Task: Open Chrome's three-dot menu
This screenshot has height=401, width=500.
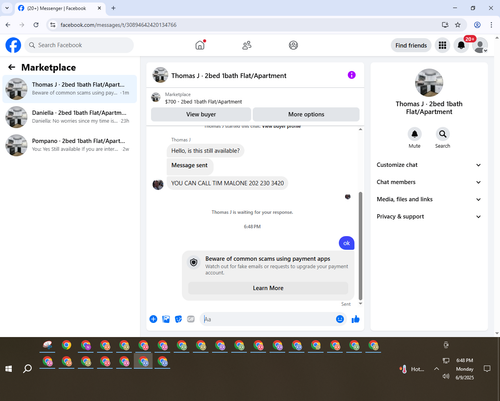Action: 491,25
